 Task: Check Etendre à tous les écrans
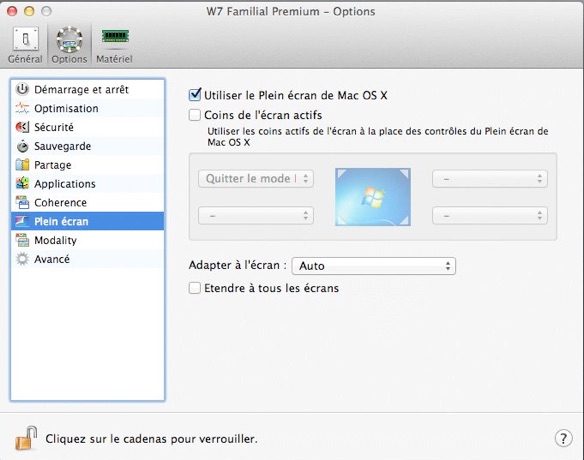click(195, 288)
